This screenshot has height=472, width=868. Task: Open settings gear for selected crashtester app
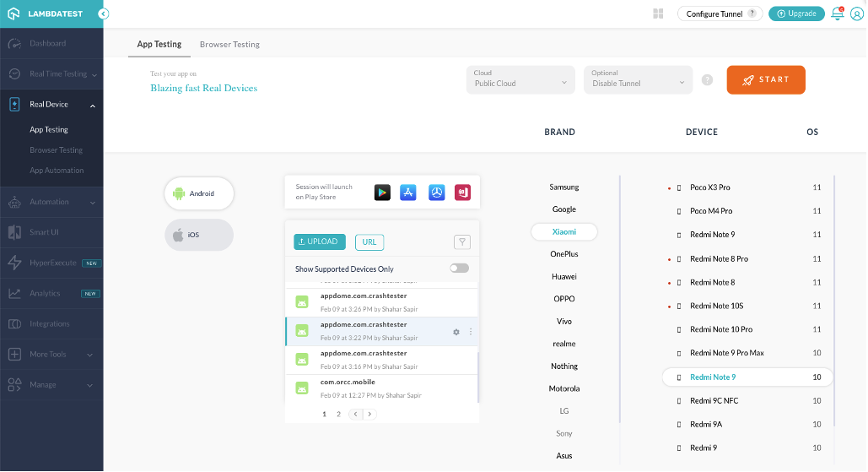pyautogui.click(x=456, y=332)
